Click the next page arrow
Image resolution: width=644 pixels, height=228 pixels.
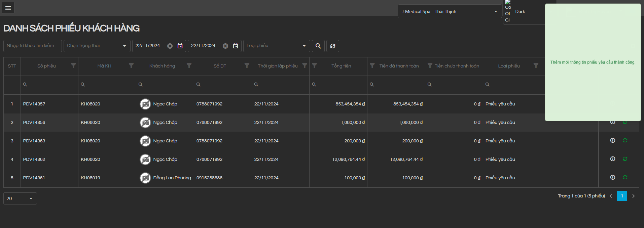[x=633, y=196]
